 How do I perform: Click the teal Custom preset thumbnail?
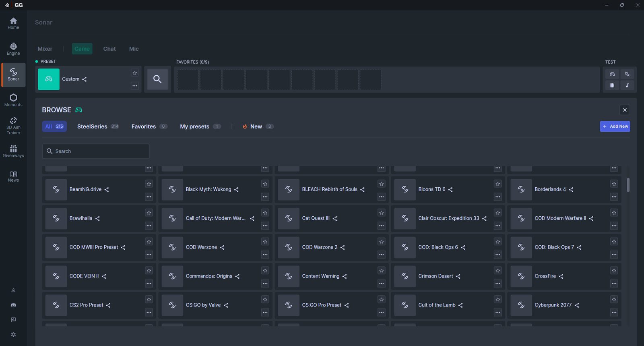click(x=49, y=79)
